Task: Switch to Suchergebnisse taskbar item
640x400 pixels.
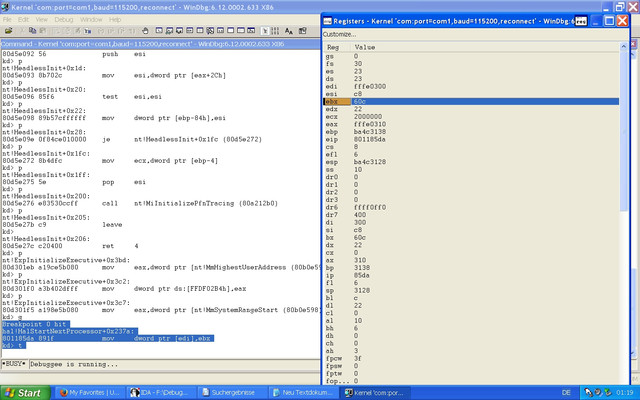Action: [x=233, y=393]
